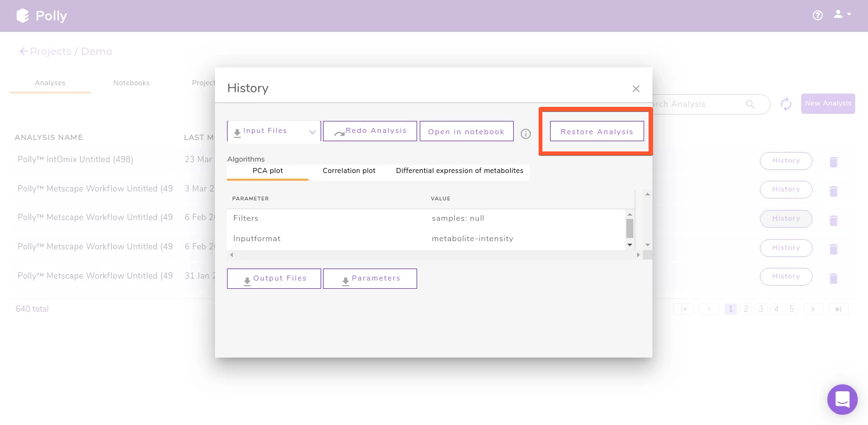Image resolution: width=868 pixels, height=425 pixels.
Task: Click trash icon for the 3 Mar analysis
Action: point(834,191)
